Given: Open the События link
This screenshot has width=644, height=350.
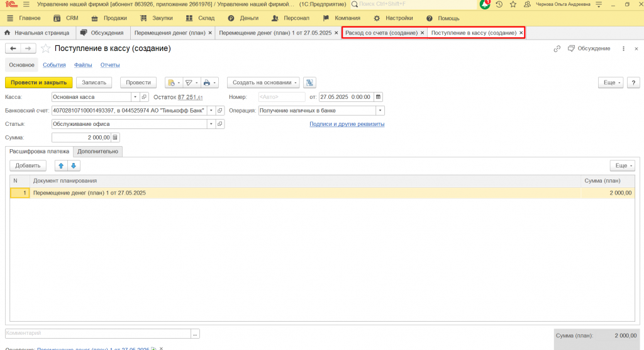Looking at the screenshot, I should (x=54, y=65).
